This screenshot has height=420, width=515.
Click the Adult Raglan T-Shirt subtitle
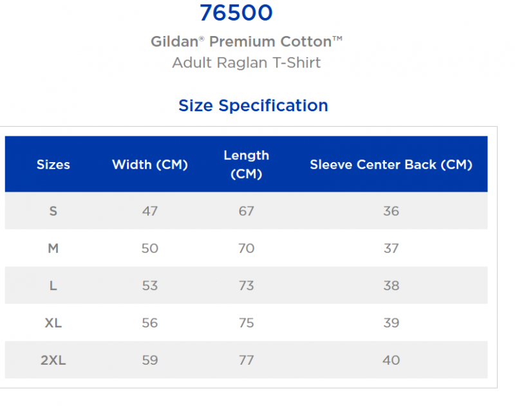pyautogui.click(x=247, y=62)
